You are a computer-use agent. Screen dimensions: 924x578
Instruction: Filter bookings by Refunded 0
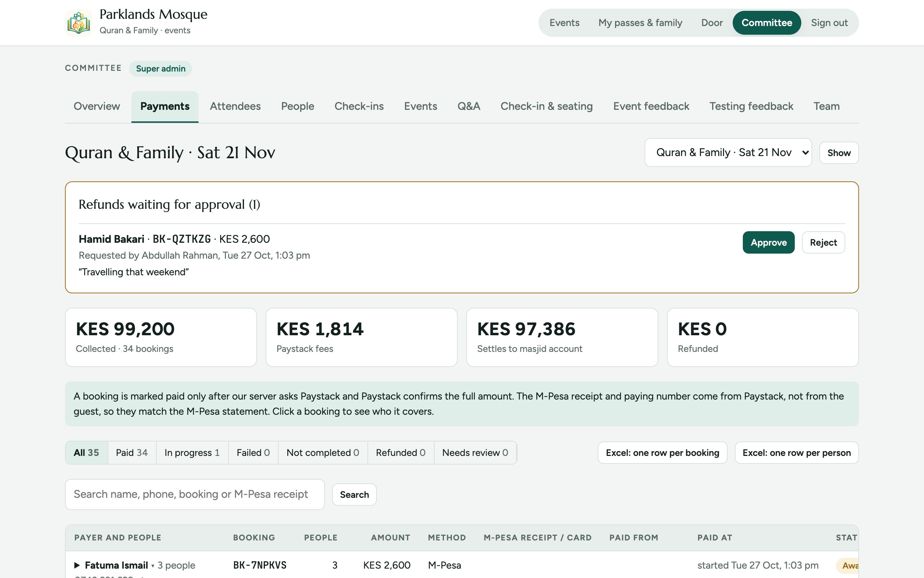pyautogui.click(x=401, y=453)
